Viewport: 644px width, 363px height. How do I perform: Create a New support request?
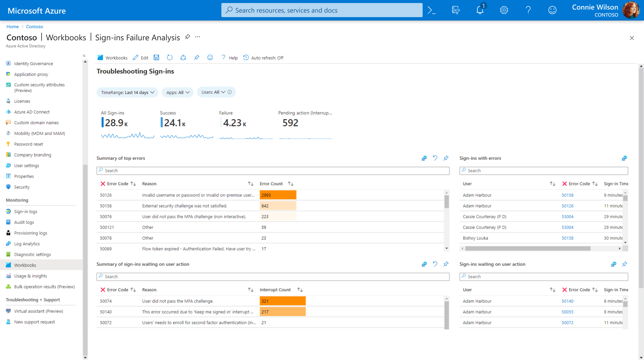pos(35,322)
